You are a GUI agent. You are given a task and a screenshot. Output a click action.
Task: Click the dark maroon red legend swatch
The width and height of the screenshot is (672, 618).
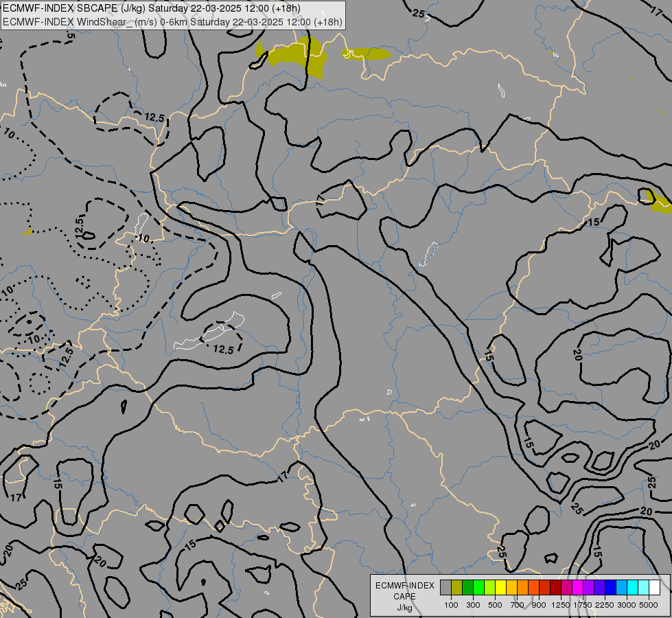555,587
